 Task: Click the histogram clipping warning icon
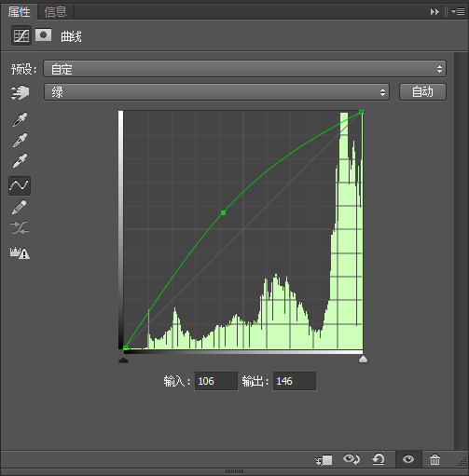pyautogui.click(x=20, y=252)
